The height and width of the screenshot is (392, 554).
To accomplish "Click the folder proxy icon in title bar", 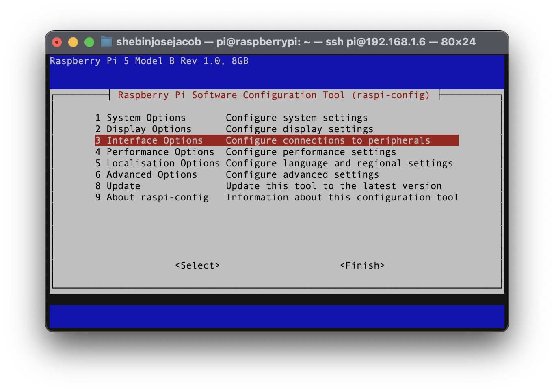I will pos(106,42).
